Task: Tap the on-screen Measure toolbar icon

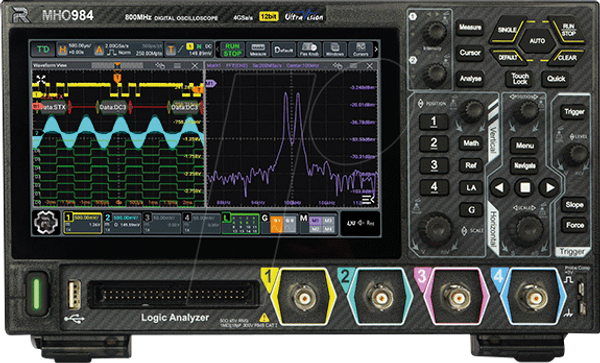Action: tap(258, 50)
